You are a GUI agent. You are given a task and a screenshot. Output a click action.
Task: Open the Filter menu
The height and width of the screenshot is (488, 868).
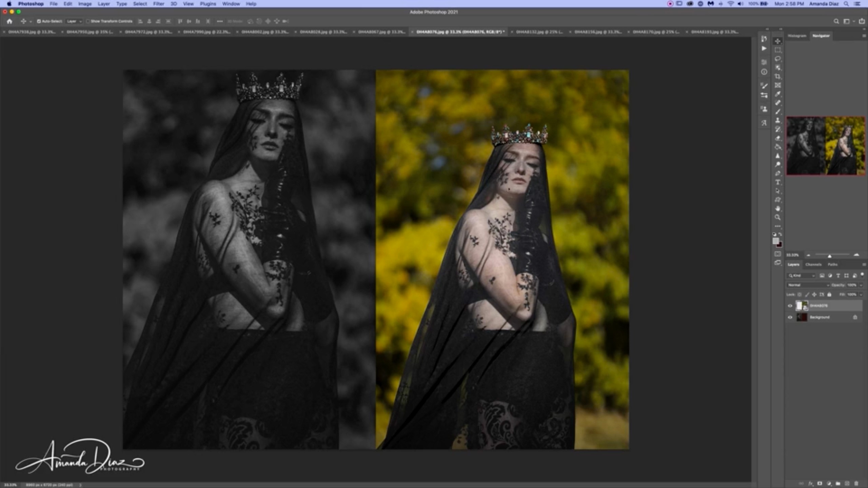(158, 4)
